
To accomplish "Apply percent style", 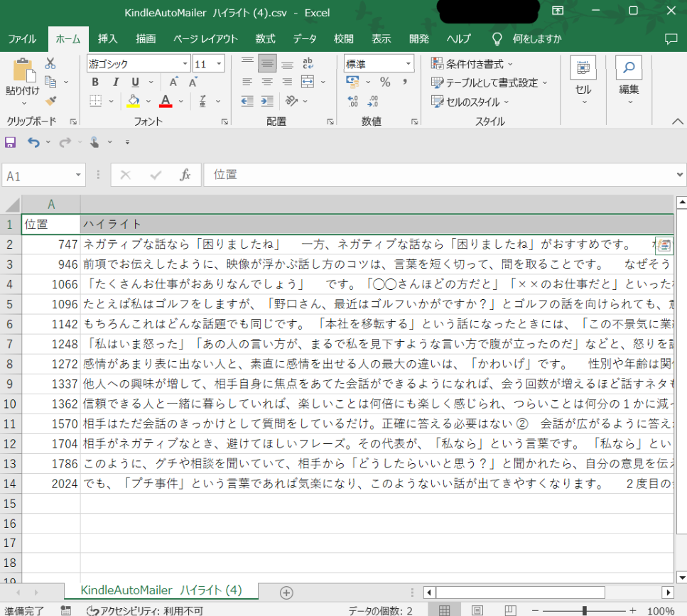I will [x=385, y=82].
